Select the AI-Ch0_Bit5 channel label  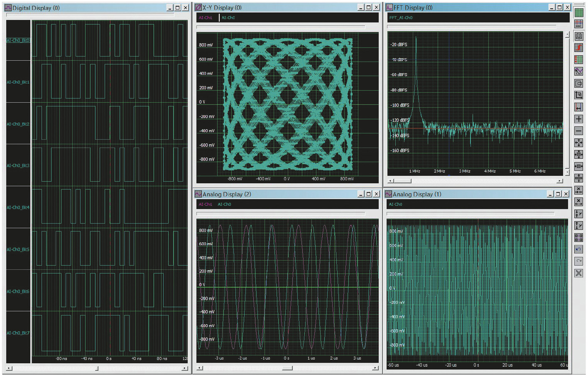click(x=18, y=249)
